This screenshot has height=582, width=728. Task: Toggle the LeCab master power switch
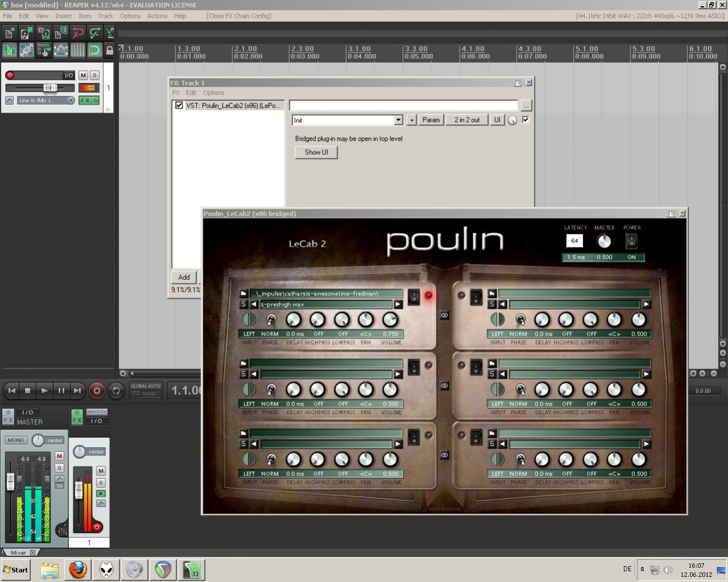click(631, 241)
